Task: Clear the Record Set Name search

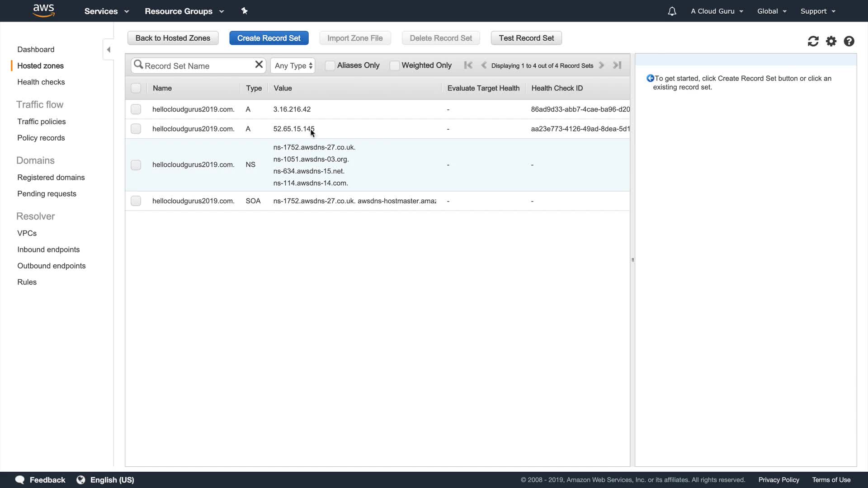Action: point(259,65)
